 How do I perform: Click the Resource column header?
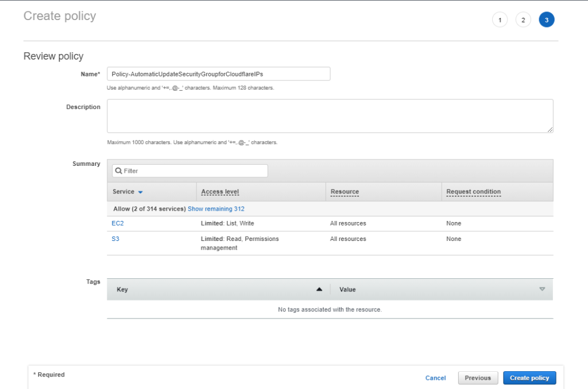pyautogui.click(x=345, y=192)
